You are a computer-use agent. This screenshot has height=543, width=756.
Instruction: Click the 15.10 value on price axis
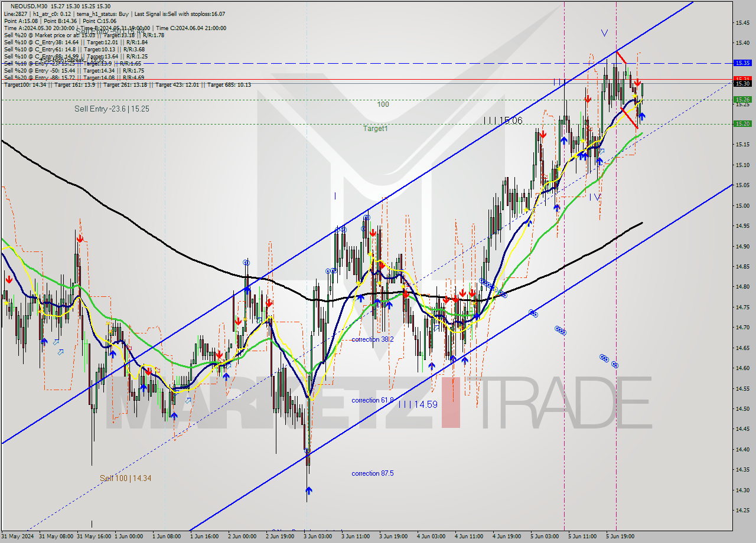pos(742,165)
